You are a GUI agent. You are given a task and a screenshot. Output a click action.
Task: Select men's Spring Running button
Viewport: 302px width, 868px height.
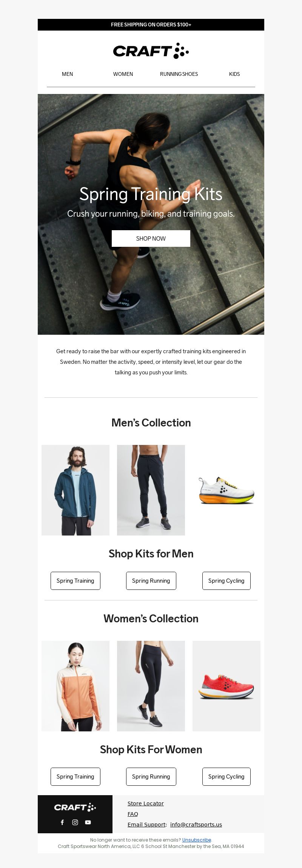point(151,581)
